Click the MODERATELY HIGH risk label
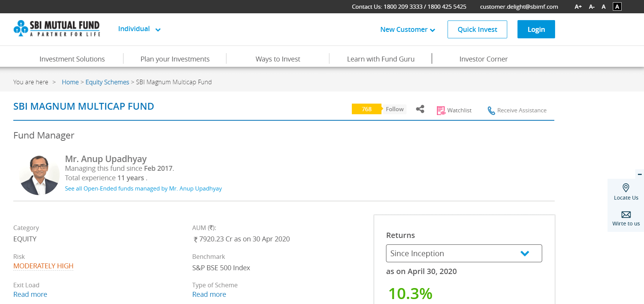Screen dimensions: 644x304 (x=43, y=266)
